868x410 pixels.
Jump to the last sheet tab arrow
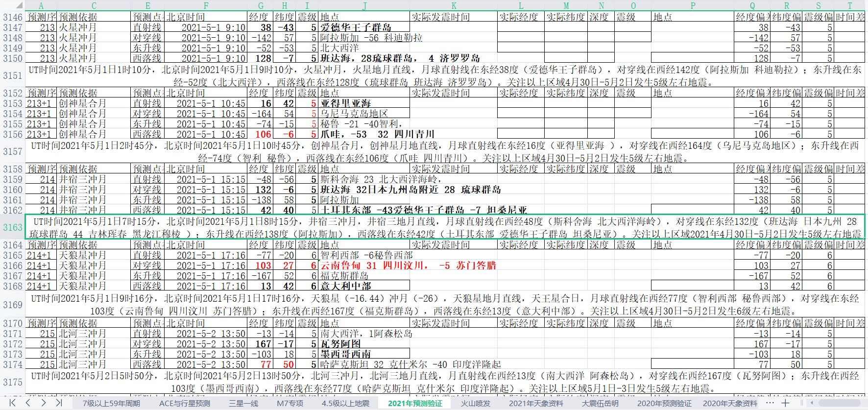[59, 403]
